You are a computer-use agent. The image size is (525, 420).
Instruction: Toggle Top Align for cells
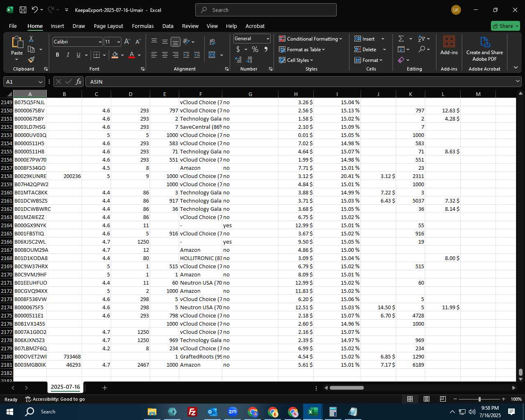[154, 42]
